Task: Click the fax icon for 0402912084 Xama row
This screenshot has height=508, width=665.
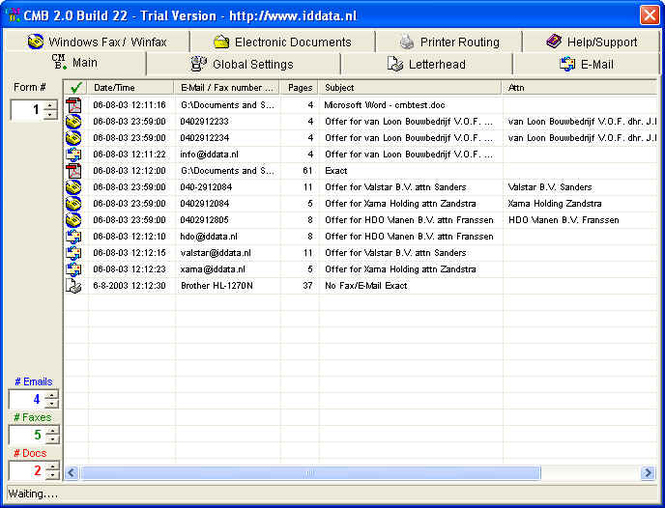Action: pos(74,204)
